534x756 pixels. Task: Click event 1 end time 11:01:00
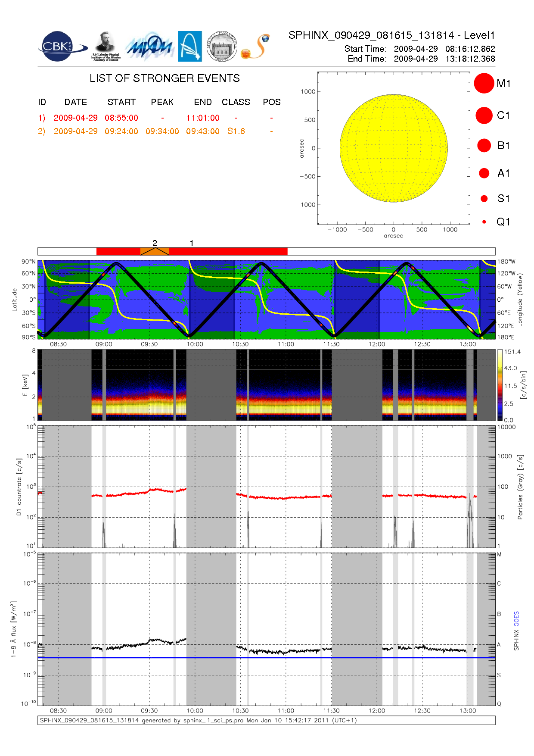tap(203, 118)
